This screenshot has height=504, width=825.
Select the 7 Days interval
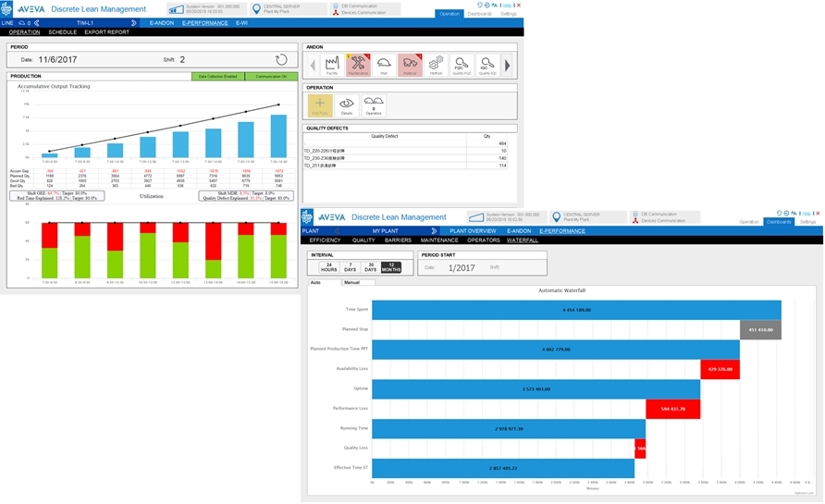point(350,267)
